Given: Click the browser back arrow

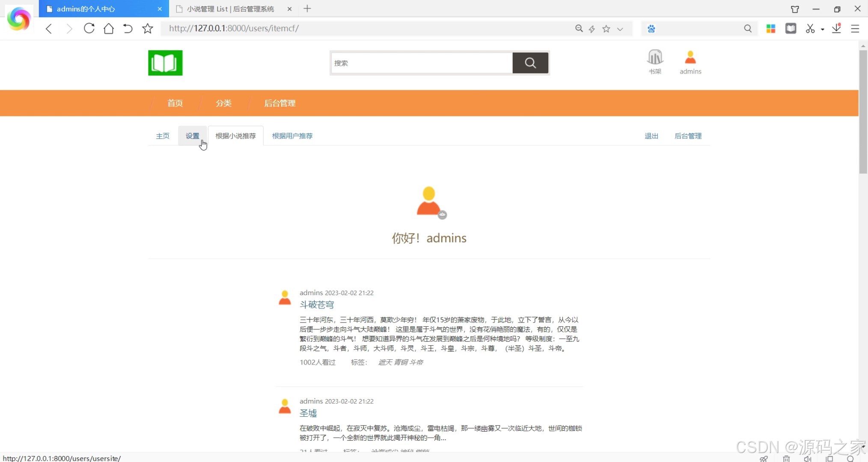Looking at the screenshot, I should 49,29.
